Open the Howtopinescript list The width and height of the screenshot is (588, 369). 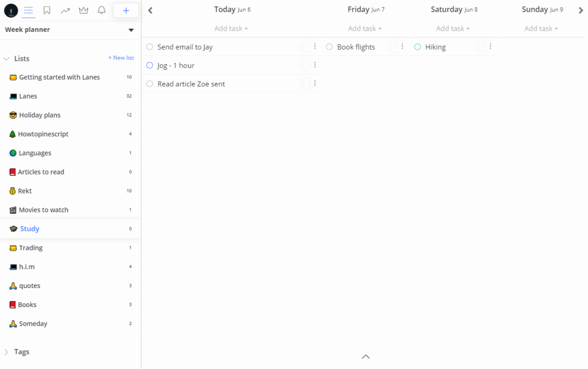coord(70,134)
